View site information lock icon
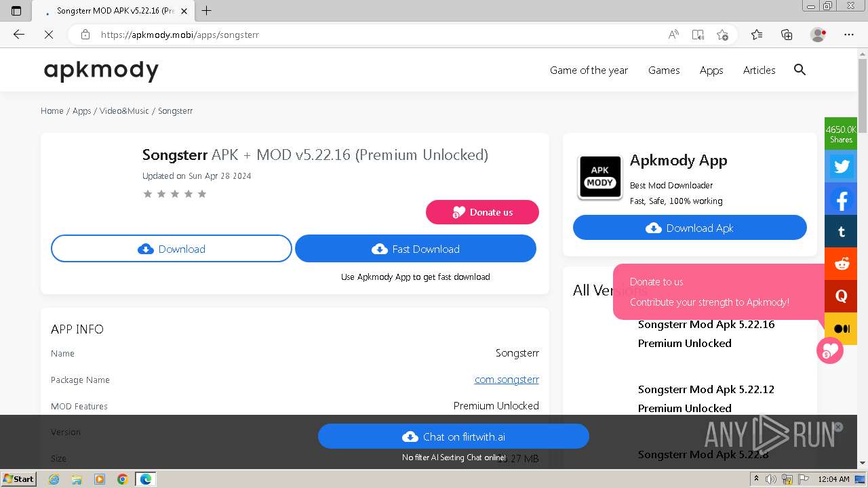 [x=85, y=35]
